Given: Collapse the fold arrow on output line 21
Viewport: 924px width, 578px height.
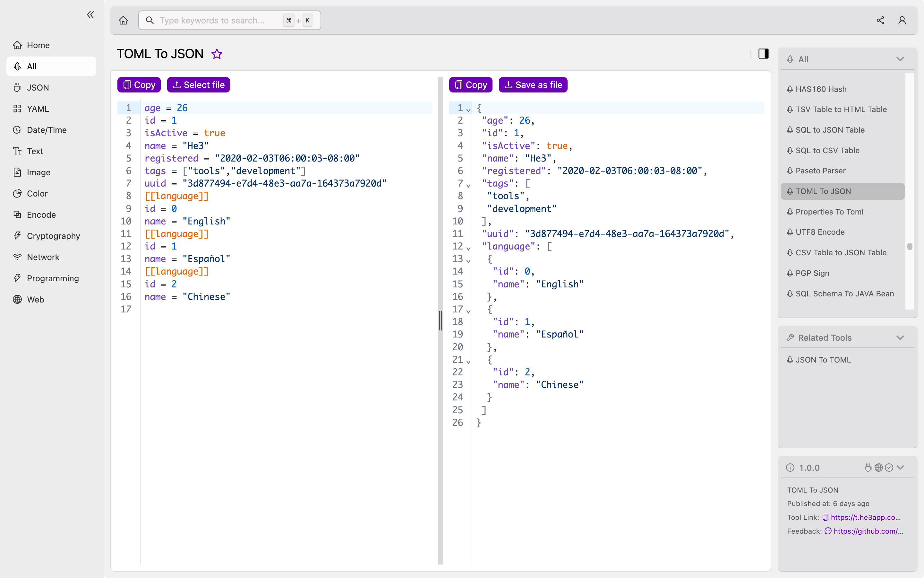Looking at the screenshot, I should [468, 362].
